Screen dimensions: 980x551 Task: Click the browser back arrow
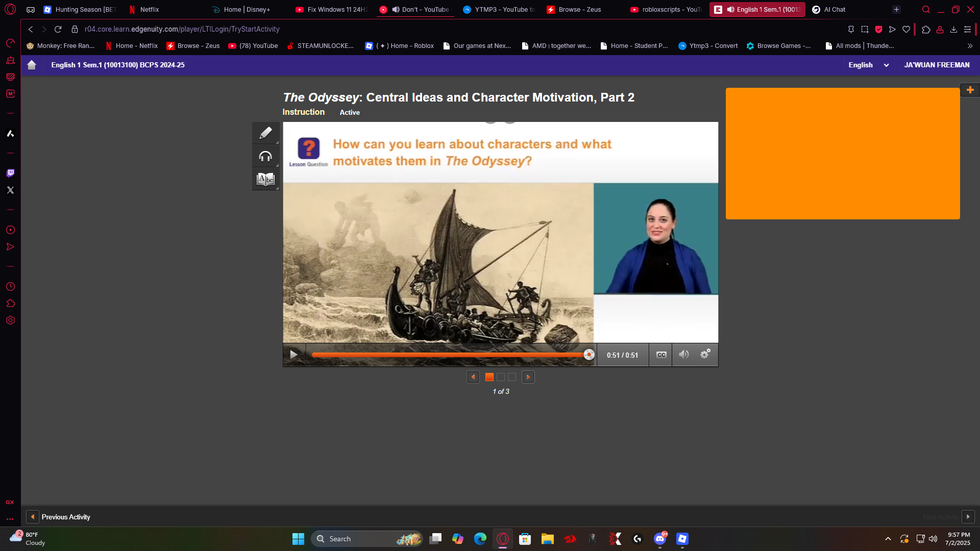click(x=31, y=29)
